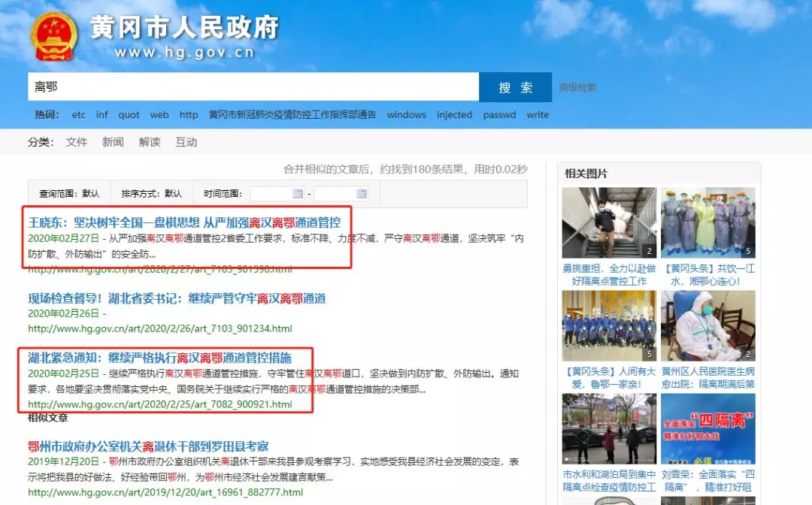This screenshot has width=812, height=505.
Task: Open the 现场检查督导 search result title
Action: [177, 298]
